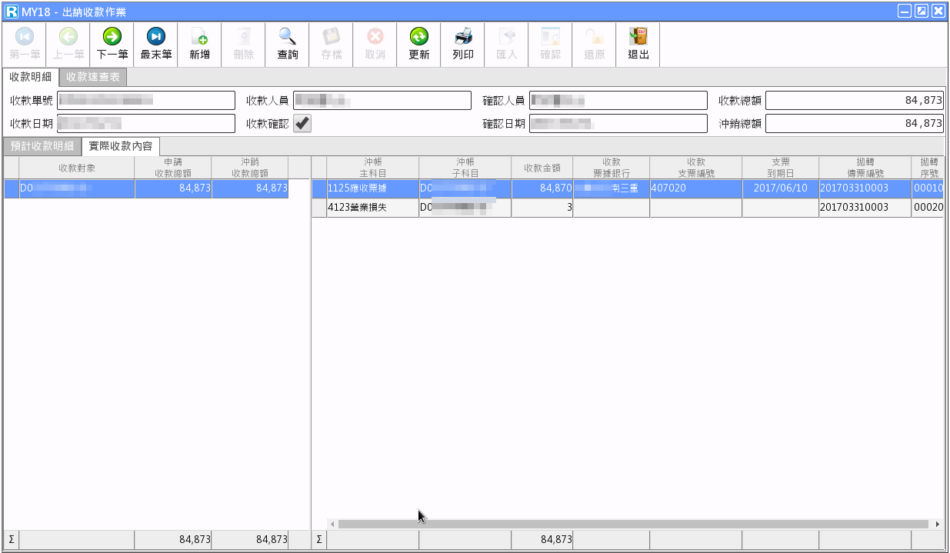
Task: Maximize the MY18 window
Action: click(x=922, y=11)
